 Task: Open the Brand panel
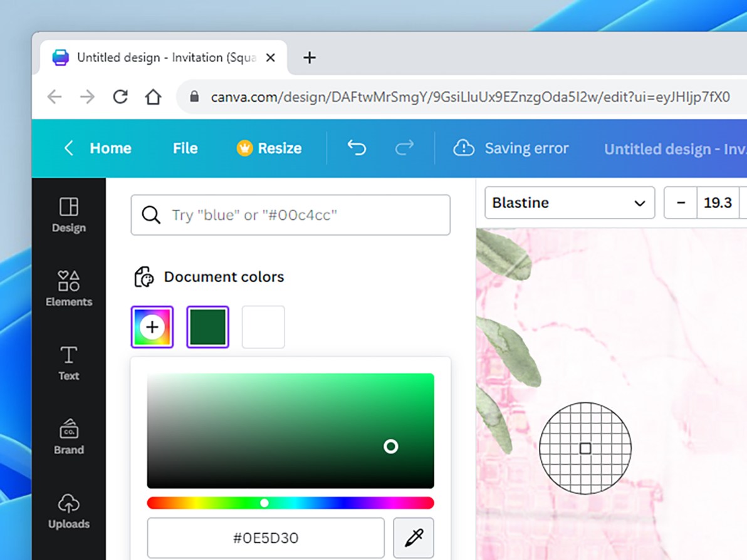pyautogui.click(x=68, y=437)
